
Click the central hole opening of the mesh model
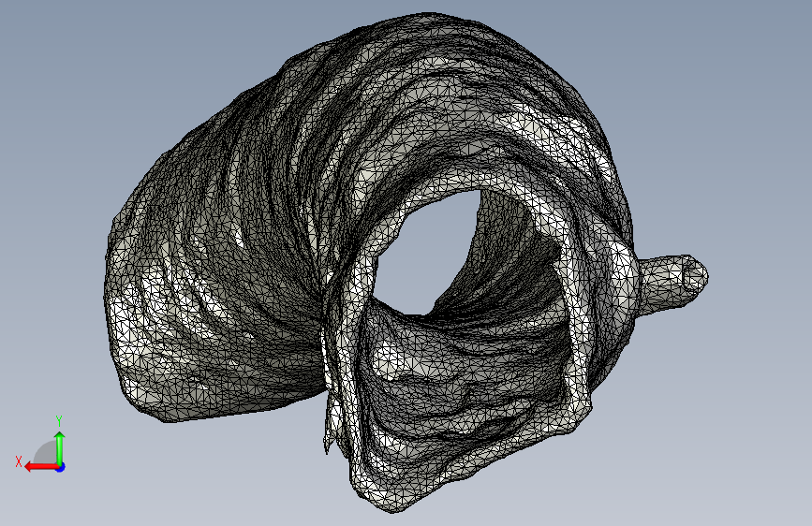coord(429,253)
